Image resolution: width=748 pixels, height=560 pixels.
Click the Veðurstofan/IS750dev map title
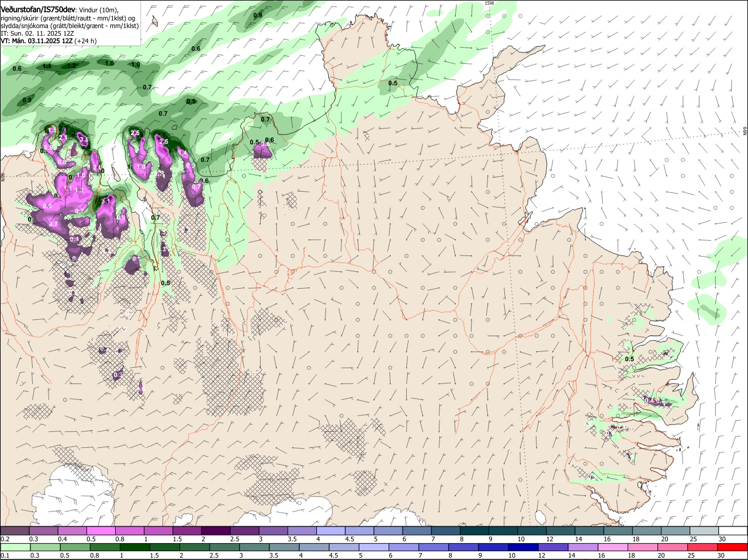tap(38, 9)
